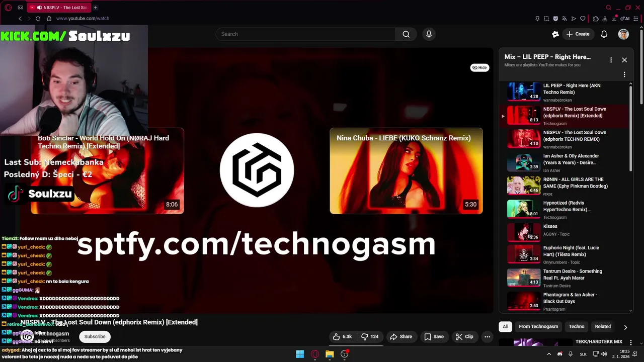Click the YouTube search magnifier button

406,34
